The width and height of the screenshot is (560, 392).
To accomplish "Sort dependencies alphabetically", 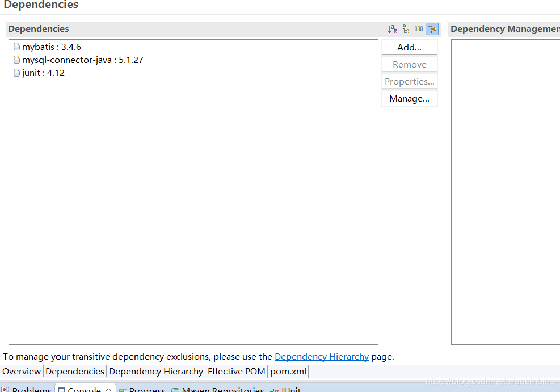I will [393, 29].
